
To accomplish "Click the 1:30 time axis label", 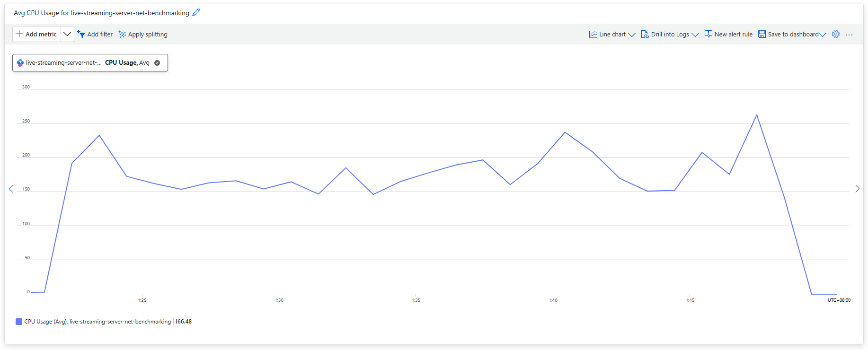I will [279, 300].
